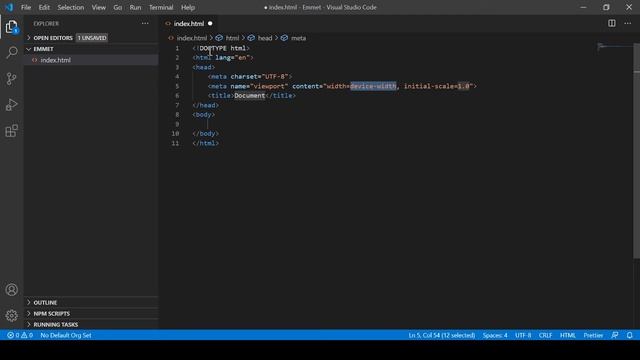This screenshot has width=640, height=360.
Task: Expand the Open Editors section
Action: coord(91,38)
